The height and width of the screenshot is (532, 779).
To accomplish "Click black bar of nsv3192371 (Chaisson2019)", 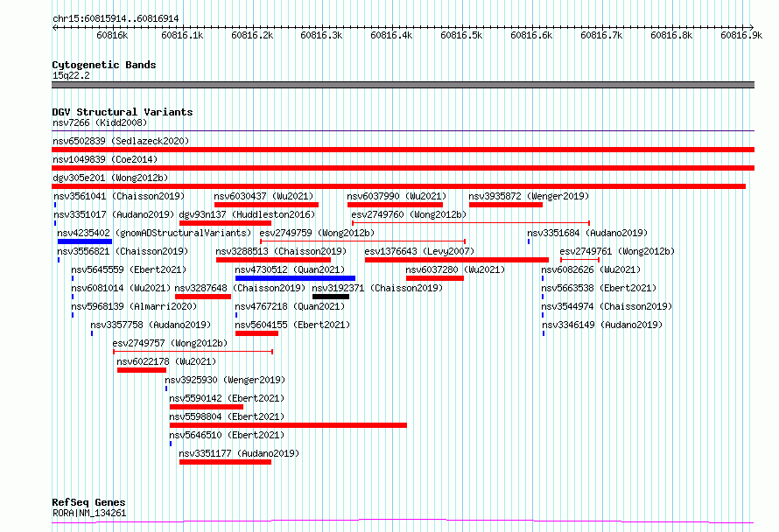I will point(331,297).
